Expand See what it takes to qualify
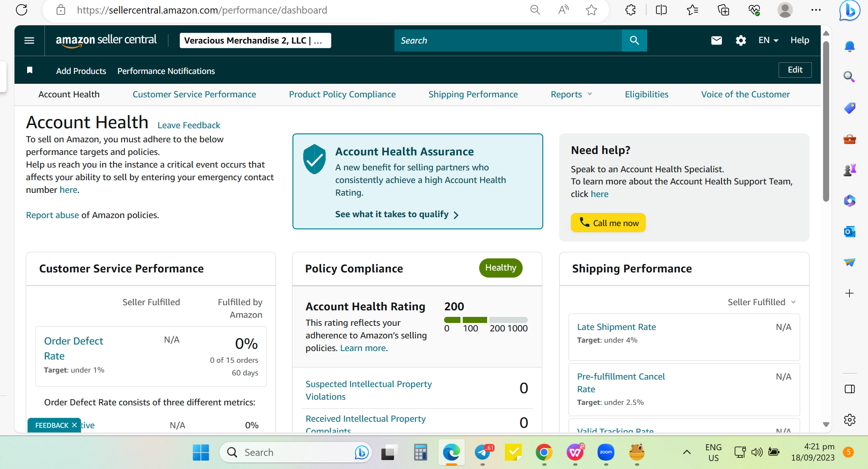Image resolution: width=868 pixels, height=469 pixels. click(397, 214)
